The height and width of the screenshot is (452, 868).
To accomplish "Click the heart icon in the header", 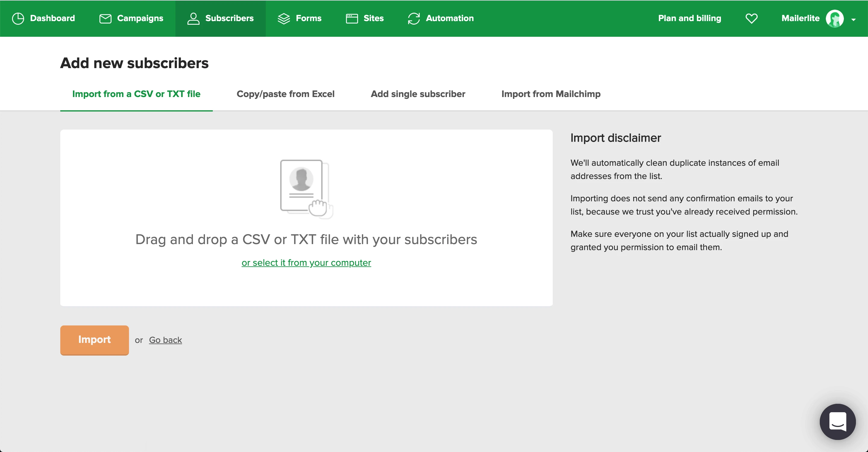I will click(x=751, y=18).
